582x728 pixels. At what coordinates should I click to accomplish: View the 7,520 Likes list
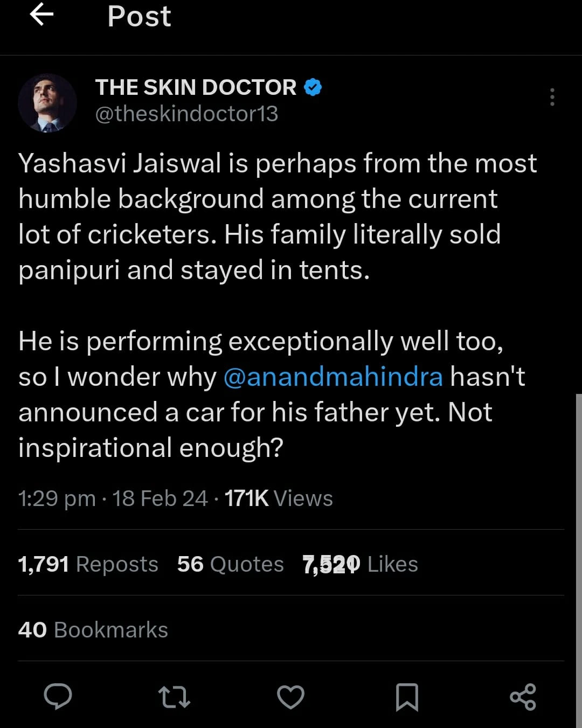(360, 564)
